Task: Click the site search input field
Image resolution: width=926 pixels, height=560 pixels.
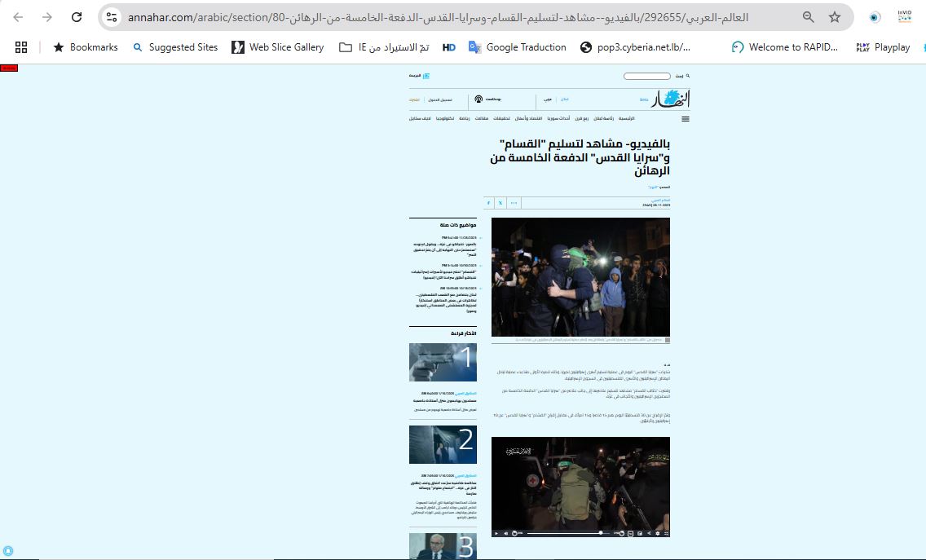Action: [x=646, y=76]
